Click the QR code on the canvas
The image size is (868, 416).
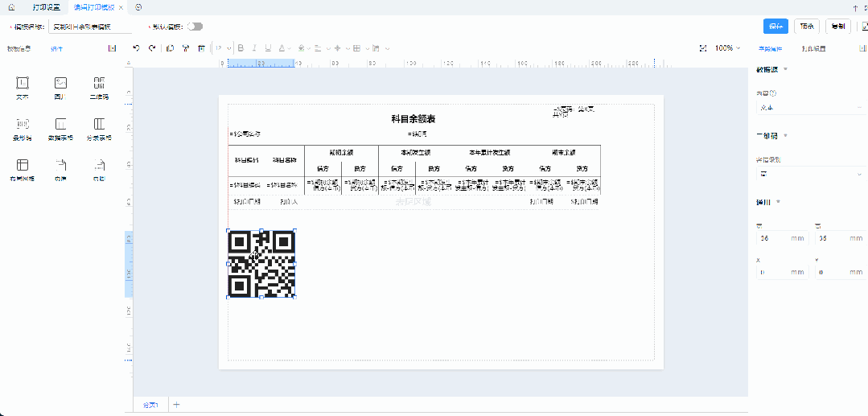pyautogui.click(x=261, y=264)
